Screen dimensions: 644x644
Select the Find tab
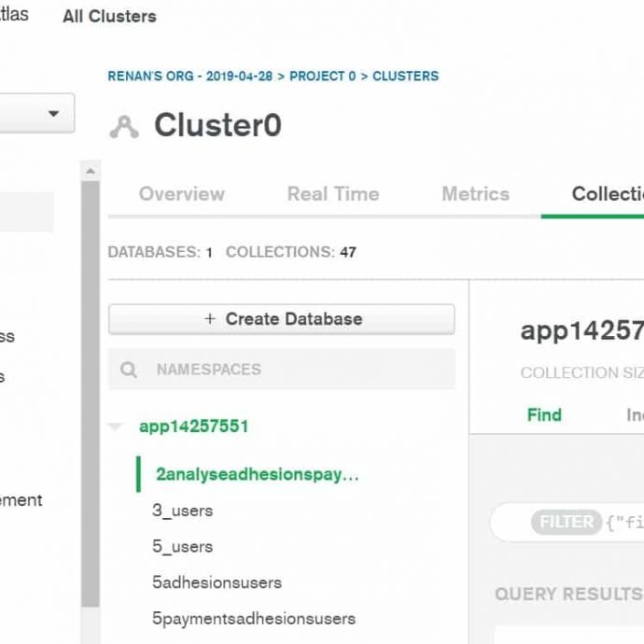pyautogui.click(x=544, y=414)
